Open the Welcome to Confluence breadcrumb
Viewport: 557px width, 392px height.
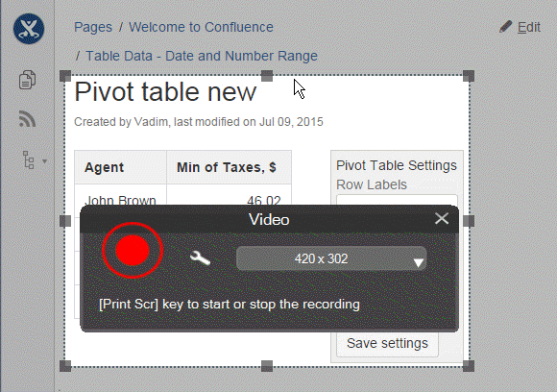tap(201, 27)
